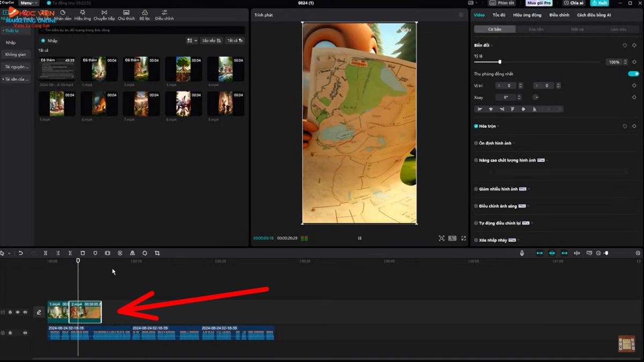The width and height of the screenshot is (644, 362).
Task: Click the microphone record voiceover icon
Action: tap(522, 253)
